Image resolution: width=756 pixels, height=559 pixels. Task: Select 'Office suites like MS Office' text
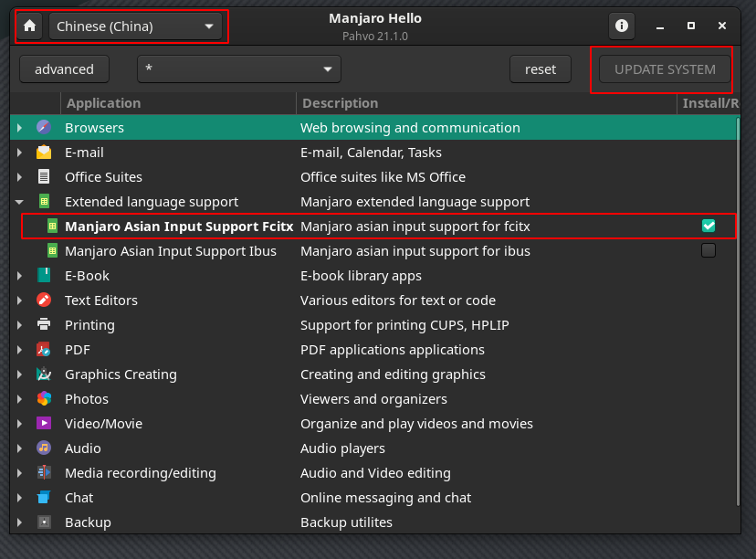[383, 176]
